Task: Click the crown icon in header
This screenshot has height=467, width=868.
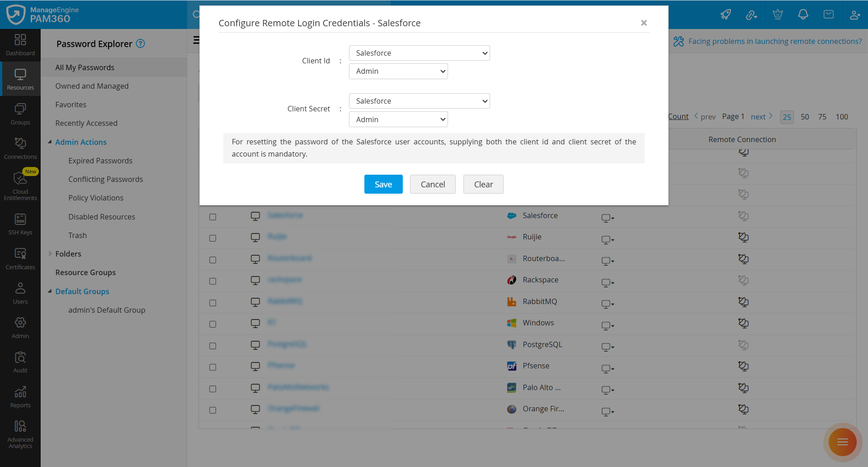Action: click(x=778, y=14)
